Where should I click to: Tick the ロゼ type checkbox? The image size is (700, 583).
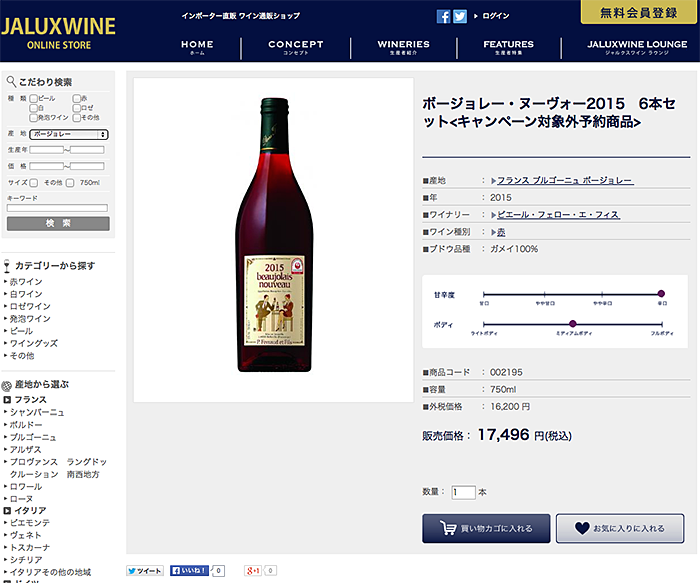(77, 108)
